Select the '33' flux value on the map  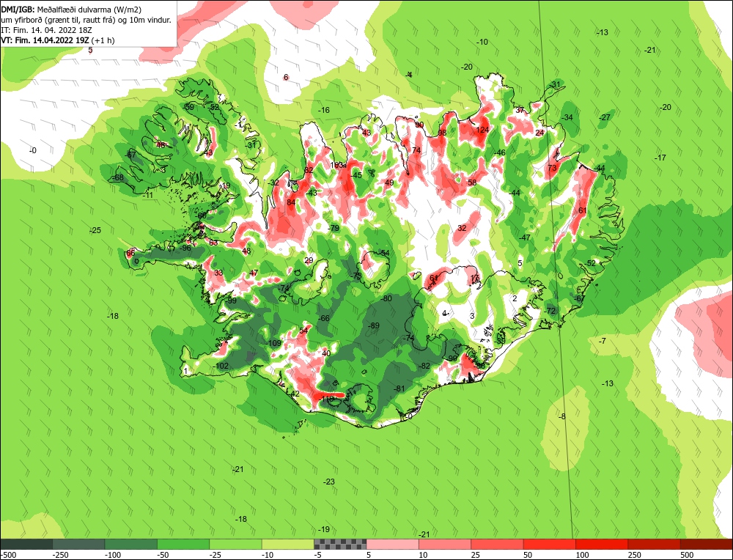[x=218, y=273]
